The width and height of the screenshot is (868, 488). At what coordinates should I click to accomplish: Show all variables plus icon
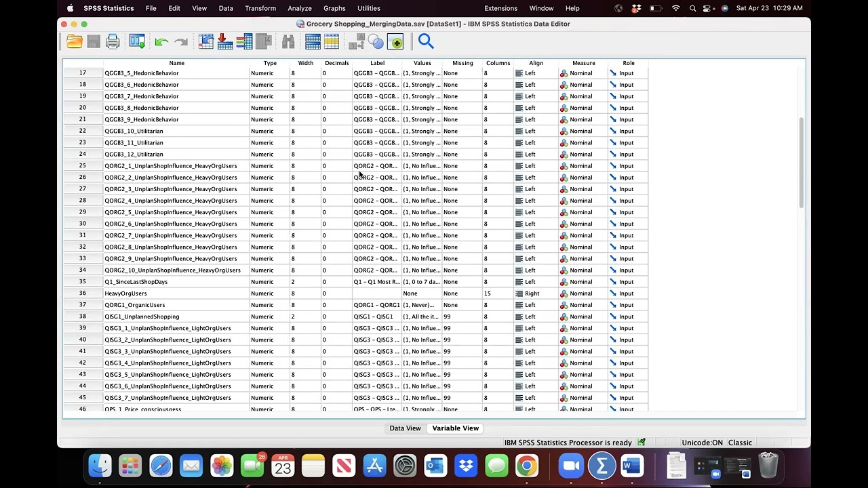click(395, 42)
